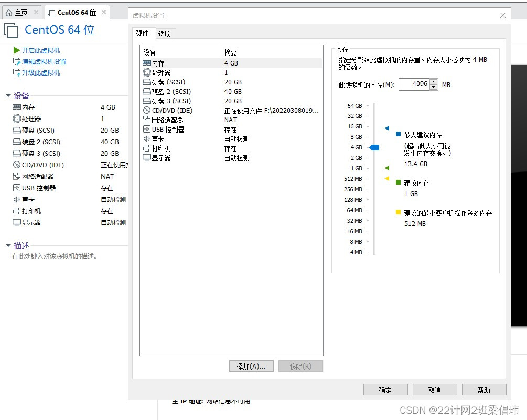Click sidebar 声卡 speaker icon in main window
The height and width of the screenshot is (420, 527).
(16, 199)
